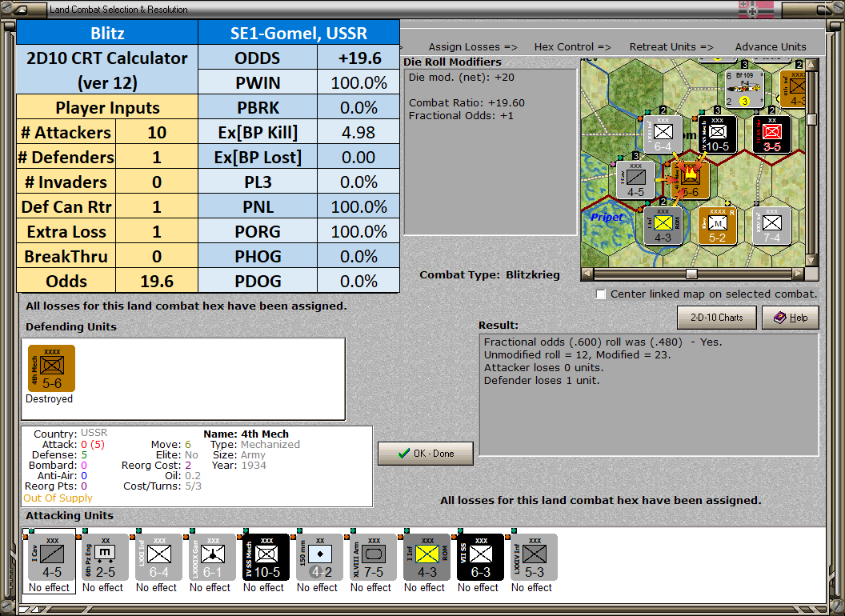Click the red 3-5 SS counter on map
Viewport: 845px width, 616px height.
click(x=771, y=134)
